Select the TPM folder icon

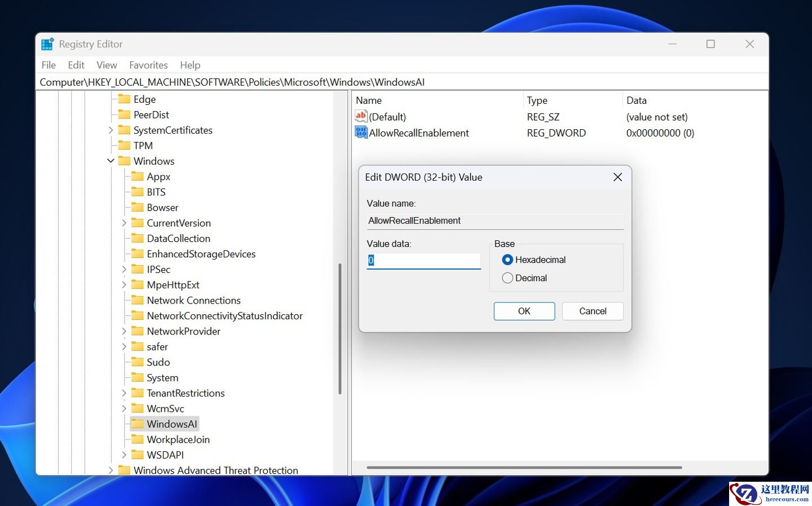pos(124,146)
